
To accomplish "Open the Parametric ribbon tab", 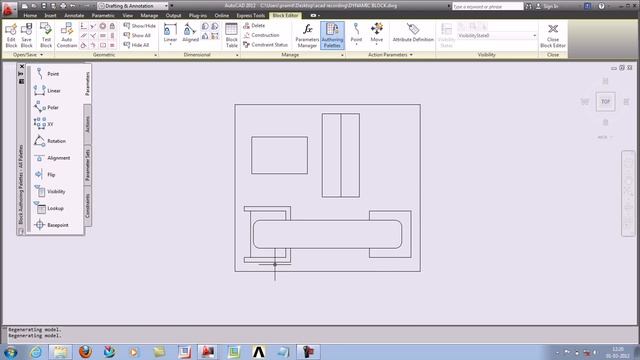I will [x=103, y=16].
